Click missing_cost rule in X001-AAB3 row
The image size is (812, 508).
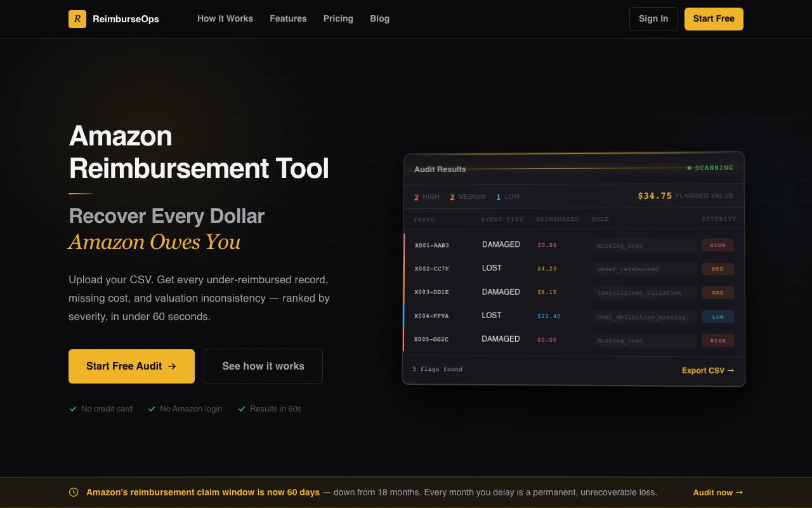[x=645, y=245]
